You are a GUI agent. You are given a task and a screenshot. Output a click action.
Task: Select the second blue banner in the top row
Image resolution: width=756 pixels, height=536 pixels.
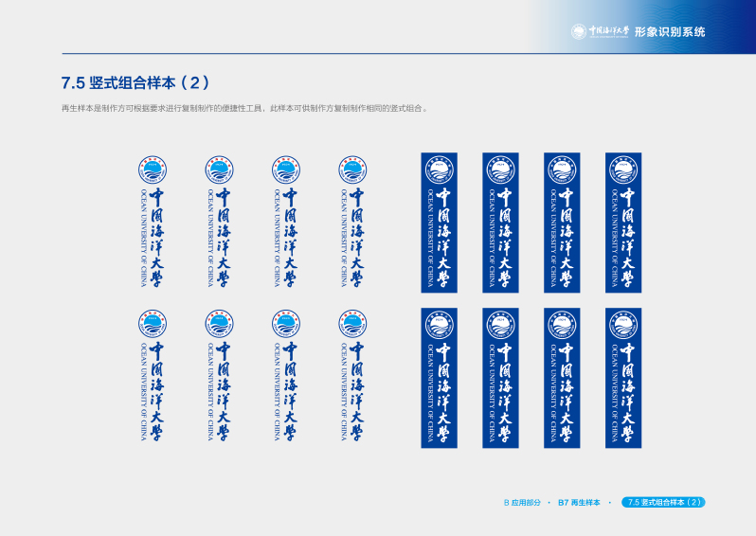[x=500, y=223]
